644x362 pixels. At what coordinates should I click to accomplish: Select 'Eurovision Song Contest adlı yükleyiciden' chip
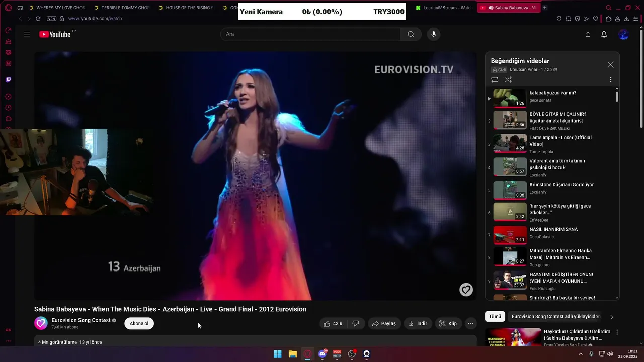click(556, 317)
